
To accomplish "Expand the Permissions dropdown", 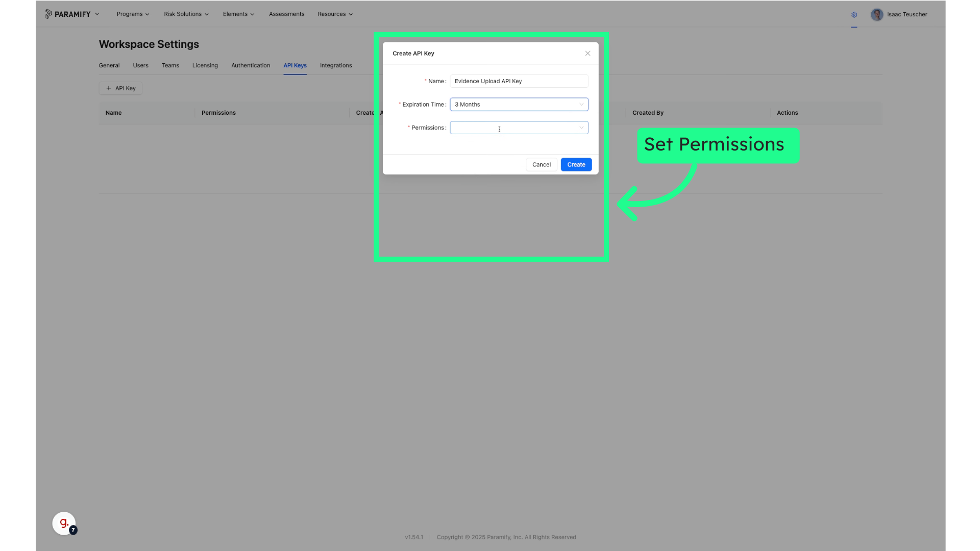I will 519,128.
